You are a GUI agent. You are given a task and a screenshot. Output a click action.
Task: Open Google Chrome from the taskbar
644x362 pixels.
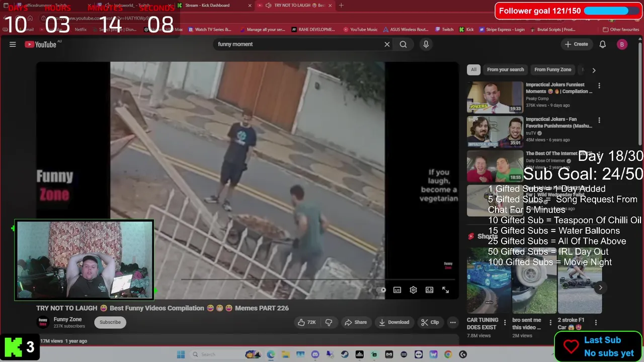point(448,354)
